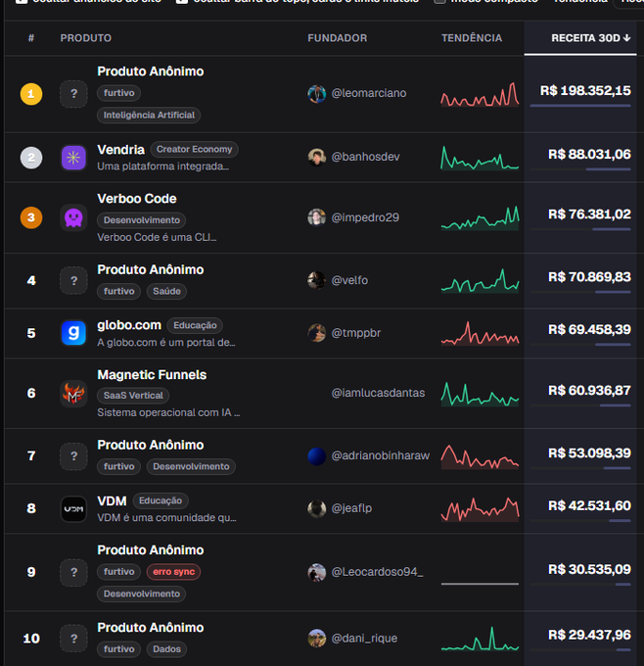Visit founder @banhosdev profile link
The height and width of the screenshot is (666, 644).
365,157
